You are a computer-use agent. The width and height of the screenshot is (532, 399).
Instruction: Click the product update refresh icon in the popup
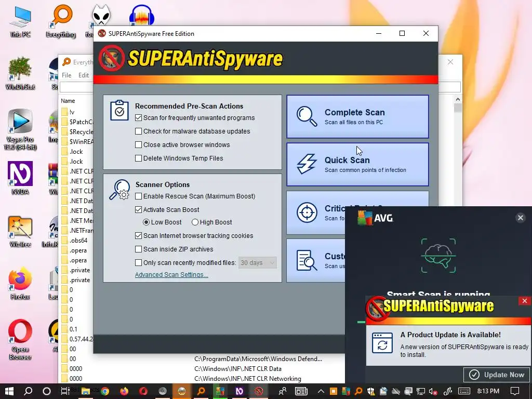point(382,343)
